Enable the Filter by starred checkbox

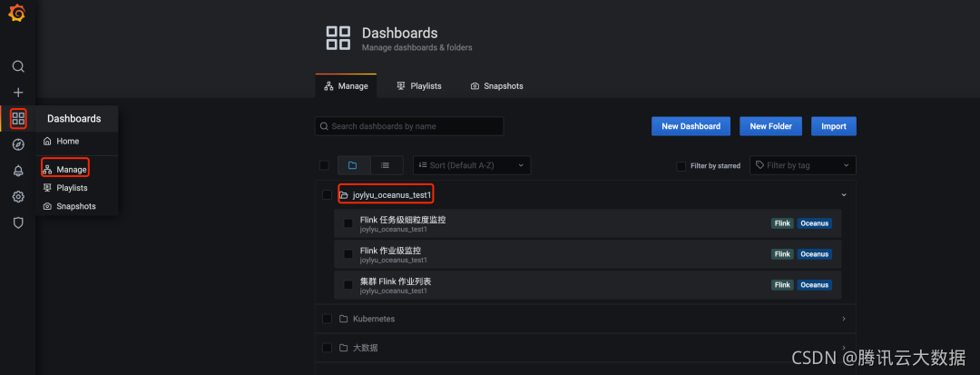click(x=681, y=165)
